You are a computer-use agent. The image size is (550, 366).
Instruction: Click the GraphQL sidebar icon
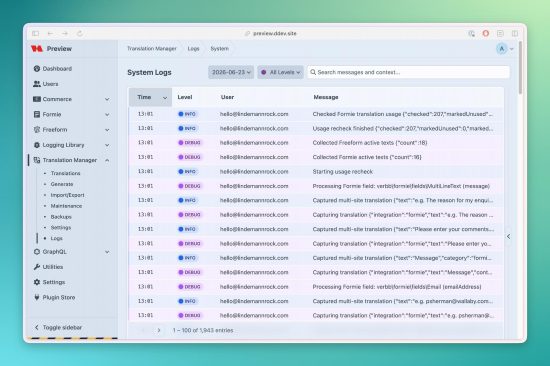click(x=37, y=252)
